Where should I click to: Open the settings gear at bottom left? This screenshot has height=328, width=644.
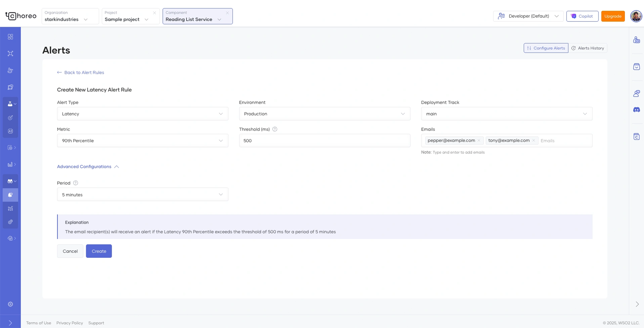point(10,304)
